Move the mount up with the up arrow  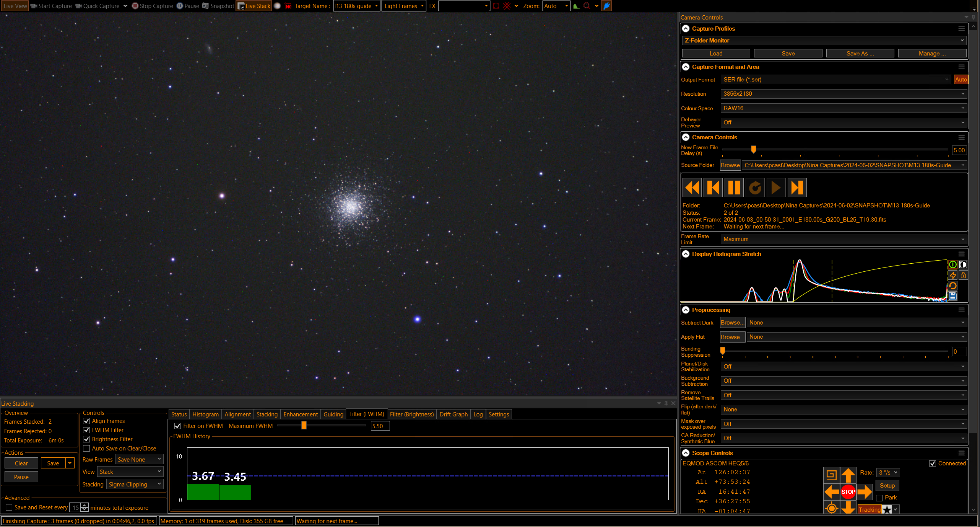(848, 475)
